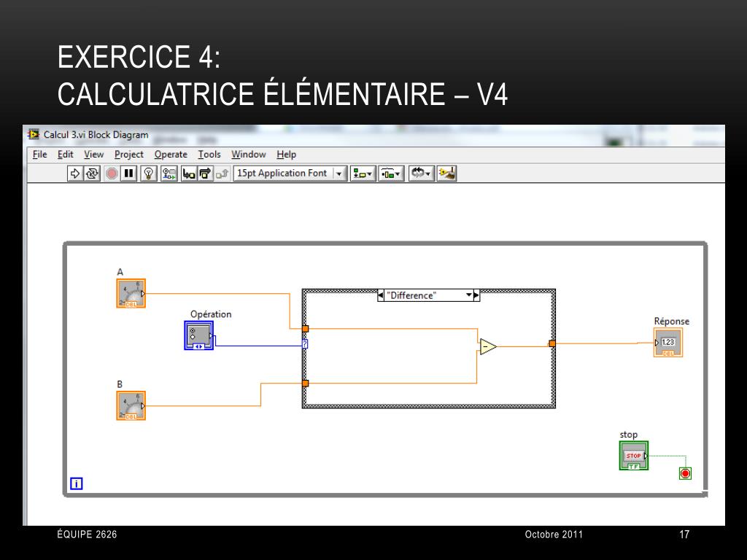747x560 pixels.
Task: Click the Calcul 3.vi Block Diagram title
Action: pyautogui.click(x=96, y=135)
